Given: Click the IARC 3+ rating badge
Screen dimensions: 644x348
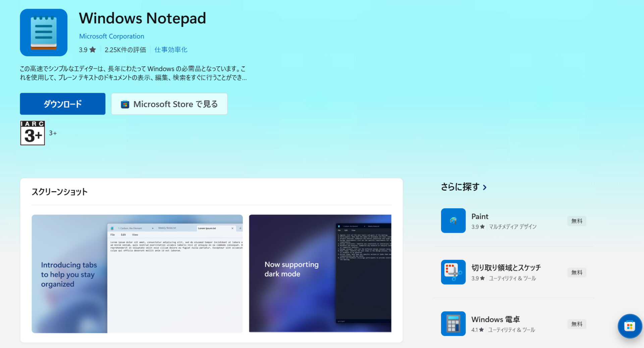Looking at the screenshot, I should 33,133.
